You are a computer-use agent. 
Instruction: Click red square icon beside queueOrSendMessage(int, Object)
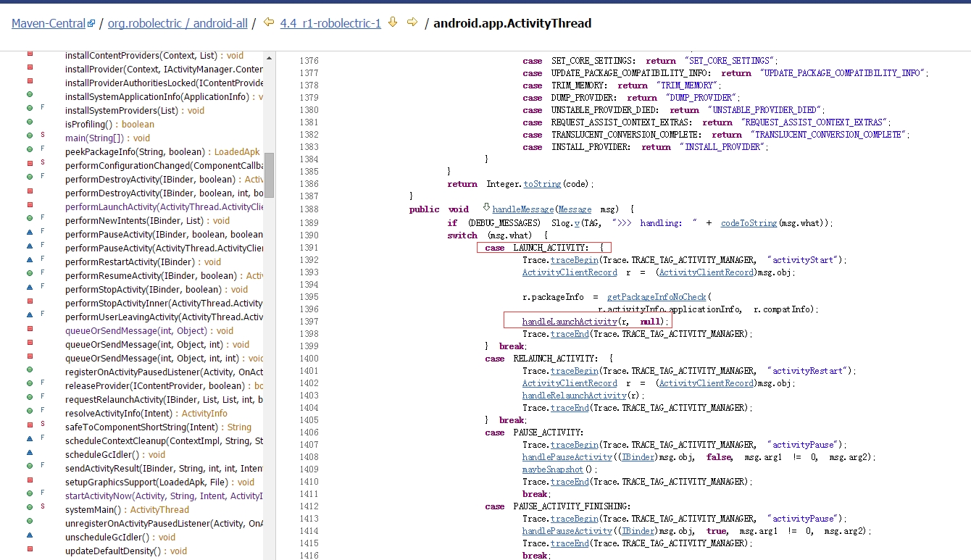coord(30,328)
